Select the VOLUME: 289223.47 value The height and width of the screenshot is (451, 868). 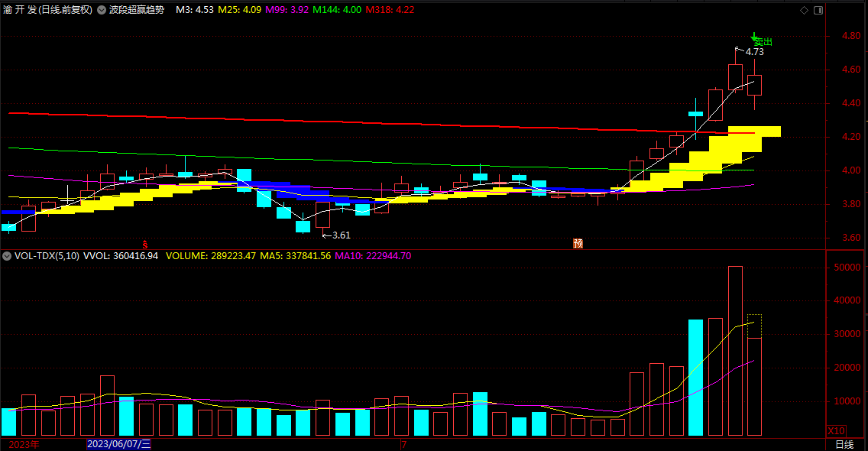point(211,256)
